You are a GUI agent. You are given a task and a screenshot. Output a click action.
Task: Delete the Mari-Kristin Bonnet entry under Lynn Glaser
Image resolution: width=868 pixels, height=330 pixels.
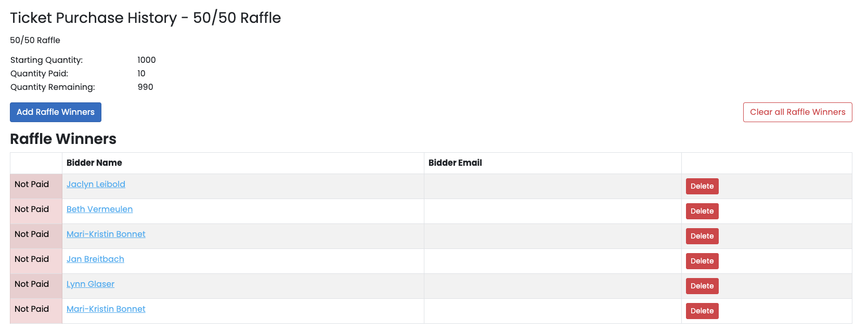702,311
